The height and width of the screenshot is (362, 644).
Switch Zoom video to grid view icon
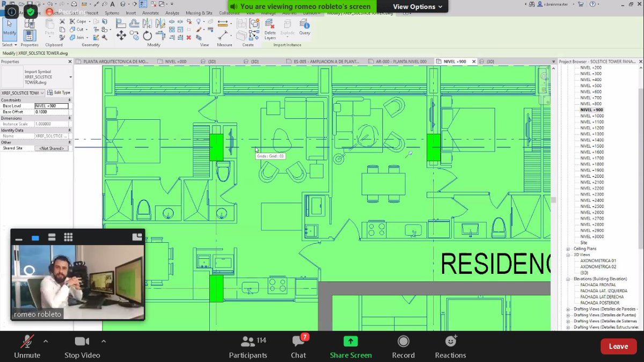coord(68,237)
